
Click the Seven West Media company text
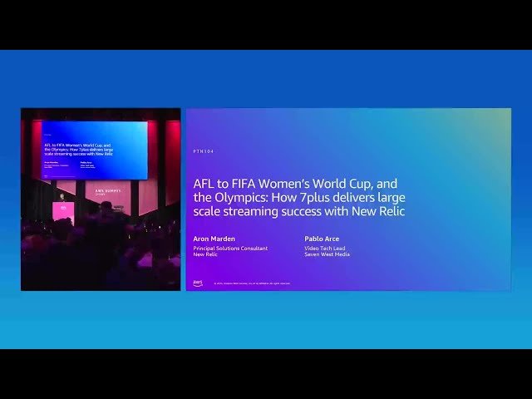327,254
